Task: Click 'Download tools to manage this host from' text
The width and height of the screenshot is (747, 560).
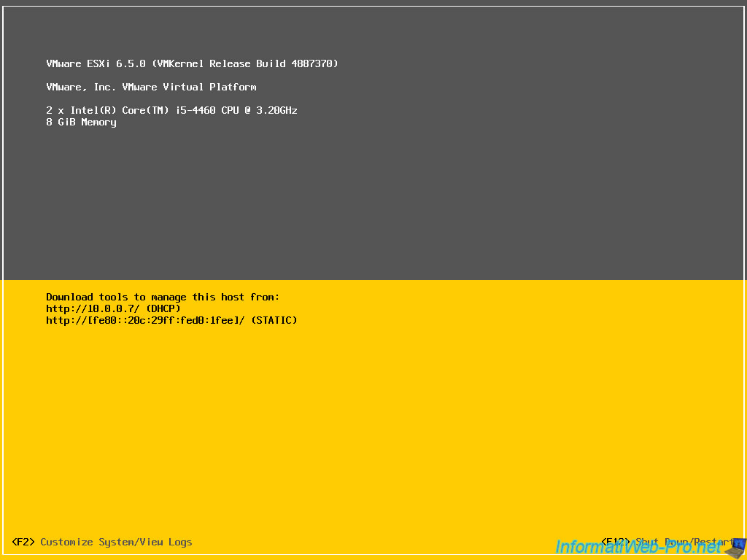Action: 163,297
